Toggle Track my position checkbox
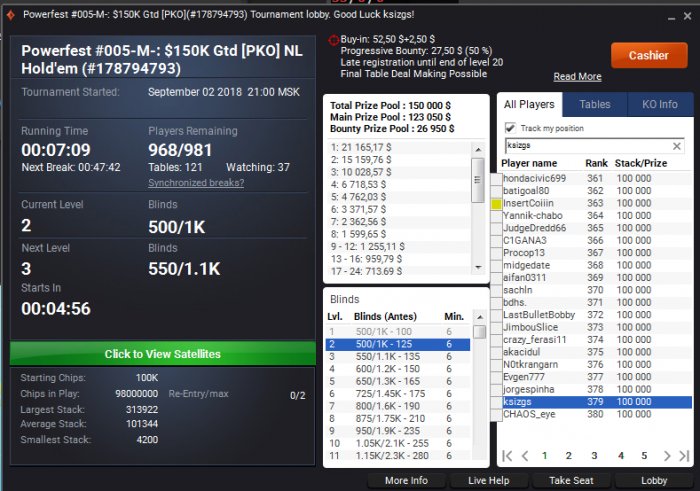 coord(510,128)
